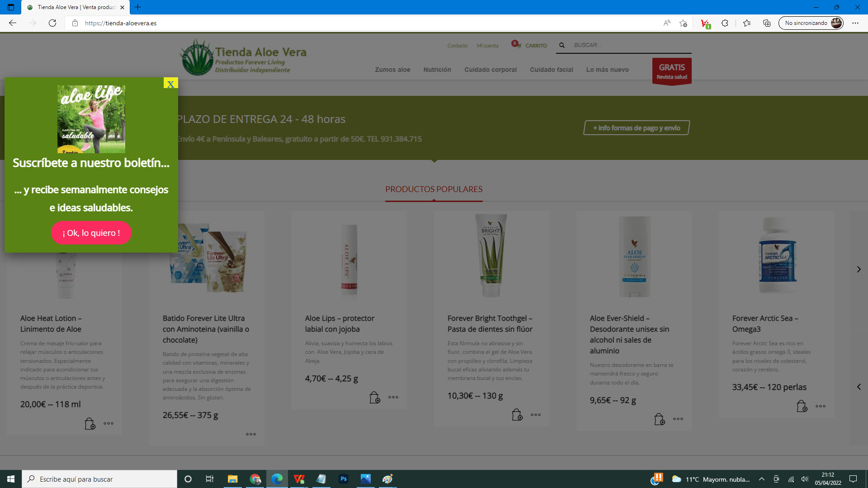Open the Forever Arctic Sea product image
The height and width of the screenshot is (488, 868).
777,256
